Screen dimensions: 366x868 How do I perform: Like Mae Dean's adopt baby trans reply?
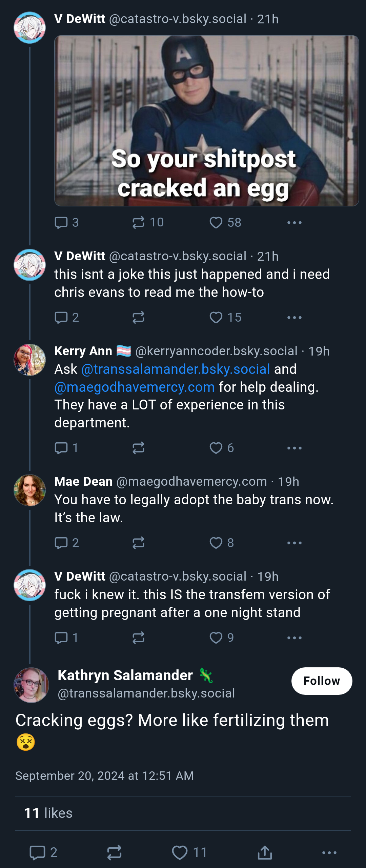point(221,543)
